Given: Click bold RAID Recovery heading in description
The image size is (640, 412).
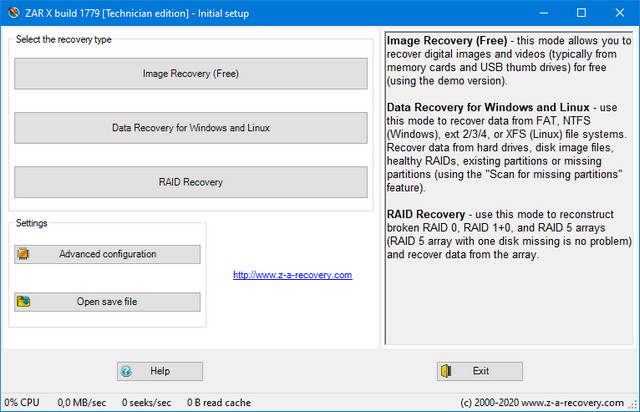Looking at the screenshot, I should coord(426,214).
